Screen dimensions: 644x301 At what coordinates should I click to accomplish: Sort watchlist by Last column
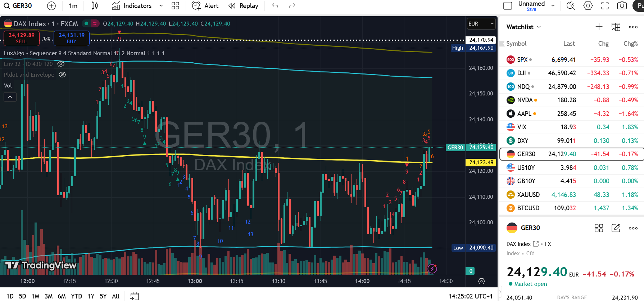pos(569,44)
